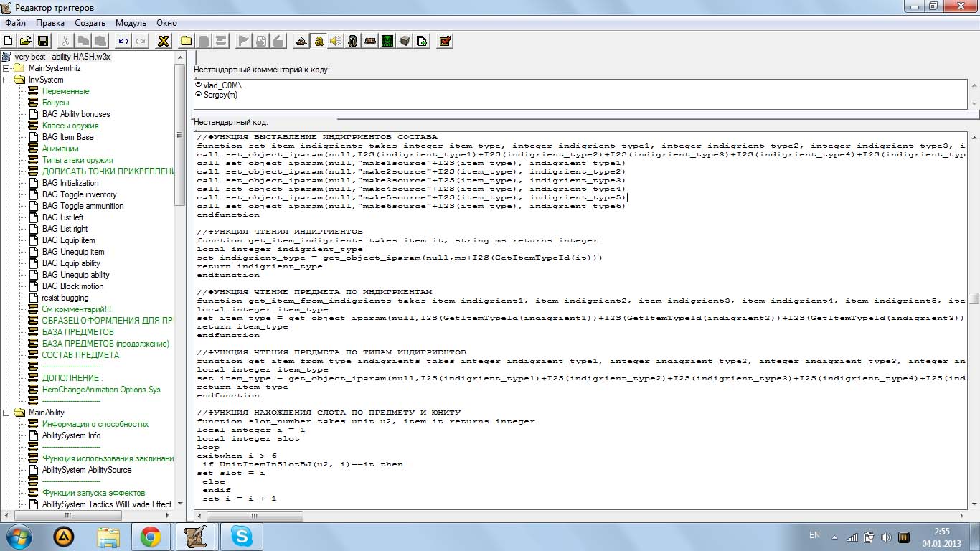980x551 pixels.
Task: Click the taskbar volume speaker icon
Action: 885,537
